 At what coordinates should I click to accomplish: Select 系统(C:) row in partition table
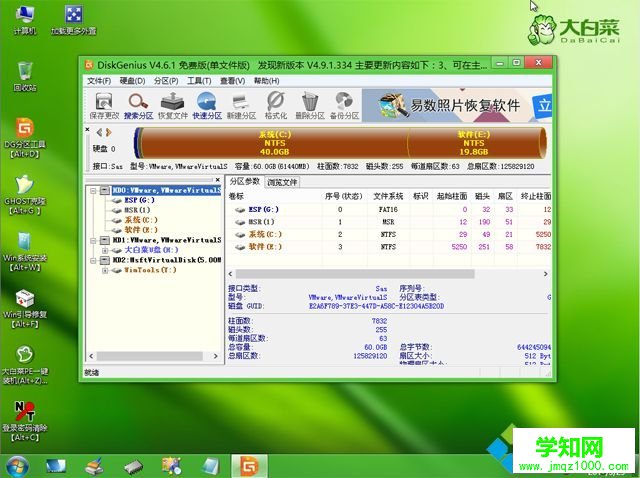click(389, 234)
